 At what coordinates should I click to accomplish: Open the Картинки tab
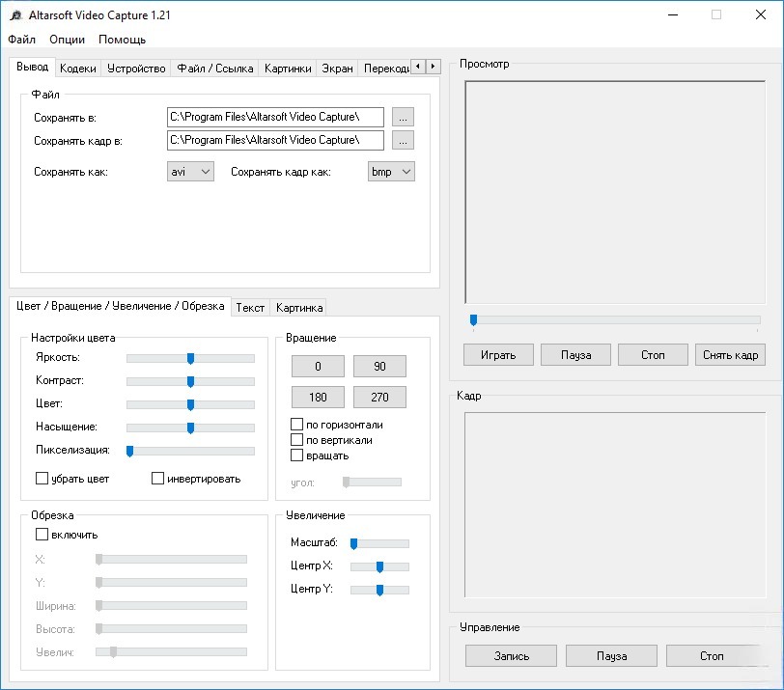click(x=288, y=68)
